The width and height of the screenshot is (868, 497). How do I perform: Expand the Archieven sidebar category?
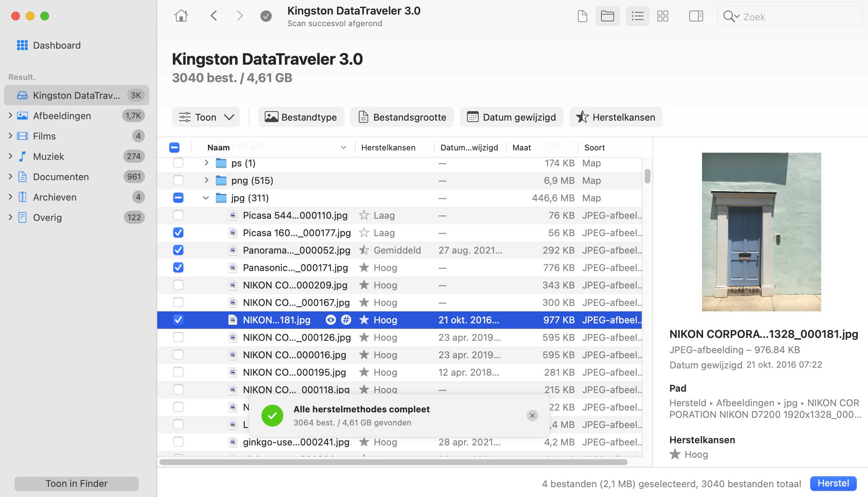point(10,197)
